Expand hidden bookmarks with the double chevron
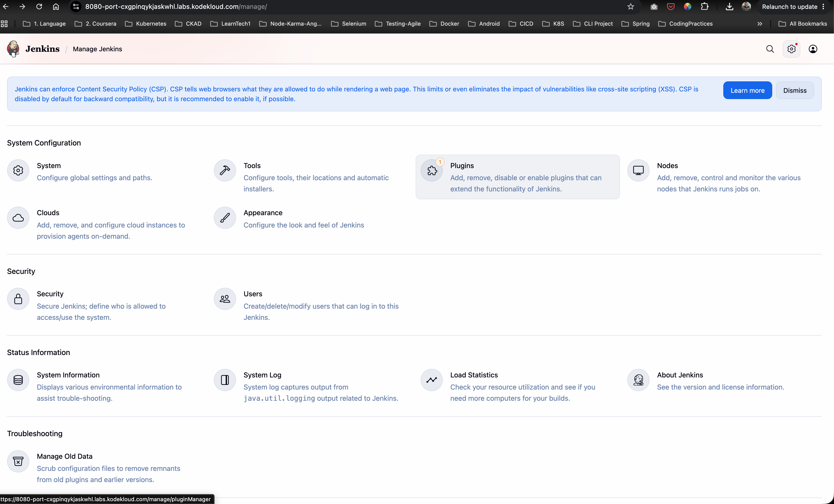 click(760, 24)
